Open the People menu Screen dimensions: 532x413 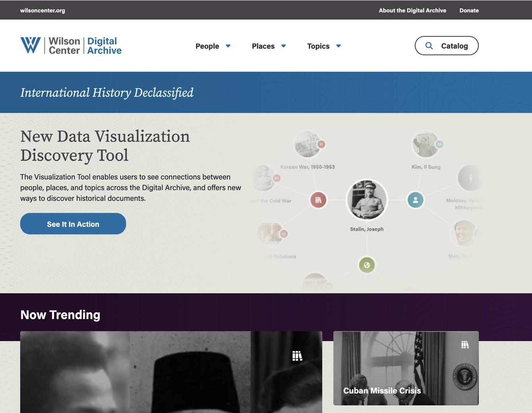207,46
